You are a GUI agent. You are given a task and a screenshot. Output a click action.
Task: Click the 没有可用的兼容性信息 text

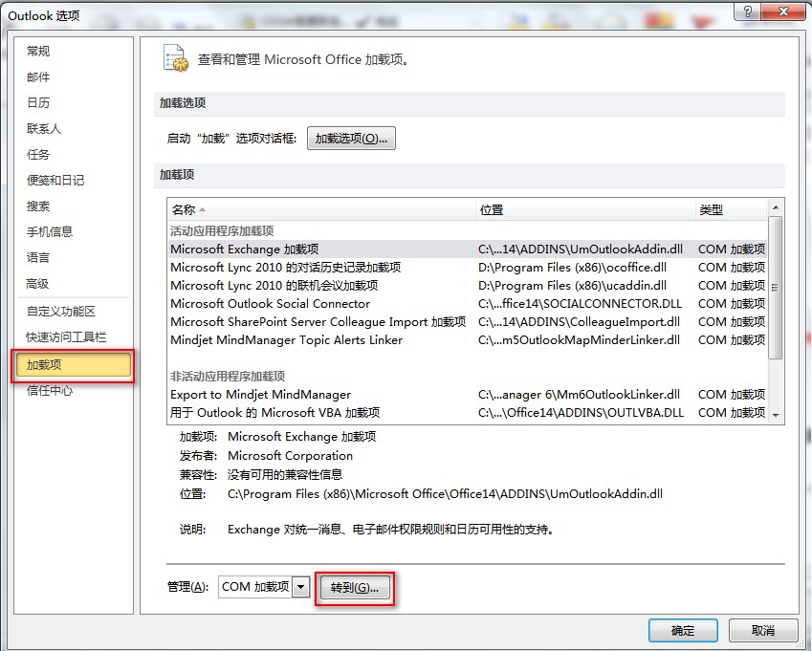coord(285,474)
